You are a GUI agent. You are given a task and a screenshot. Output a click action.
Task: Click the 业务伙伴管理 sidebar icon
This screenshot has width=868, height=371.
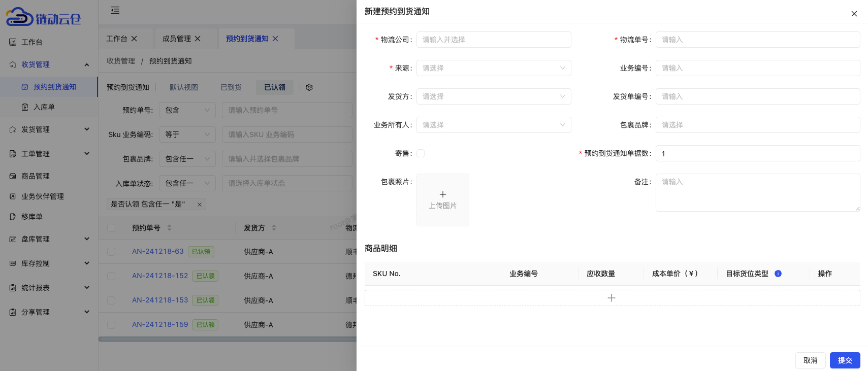(13, 196)
